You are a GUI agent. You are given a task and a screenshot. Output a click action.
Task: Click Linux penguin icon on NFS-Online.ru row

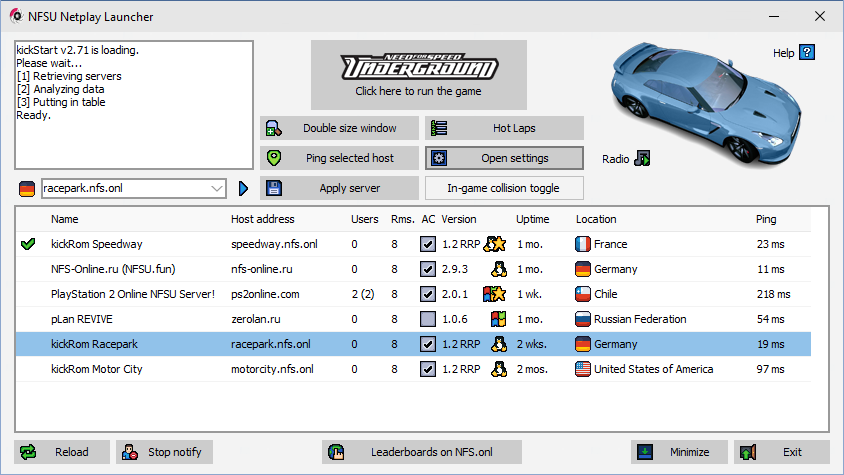(498, 269)
